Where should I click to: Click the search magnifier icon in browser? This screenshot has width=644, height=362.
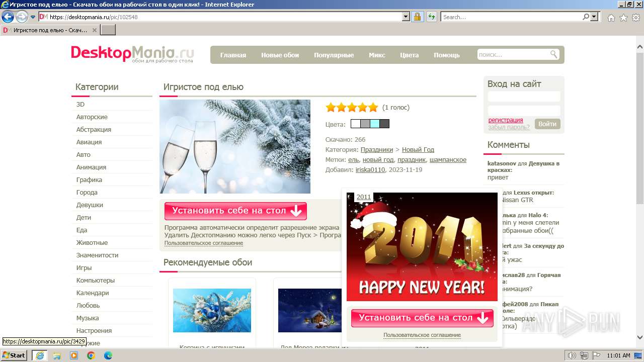586,17
